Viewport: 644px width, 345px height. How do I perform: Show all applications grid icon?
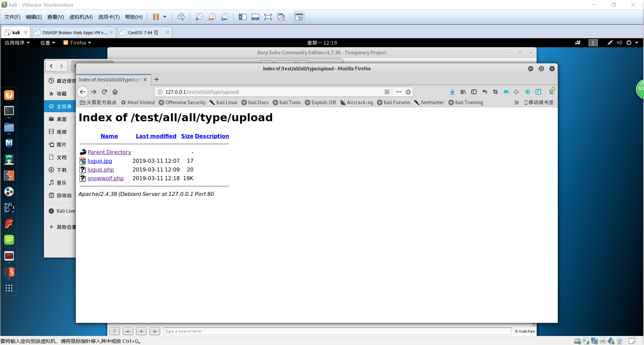pyautogui.click(x=9, y=288)
